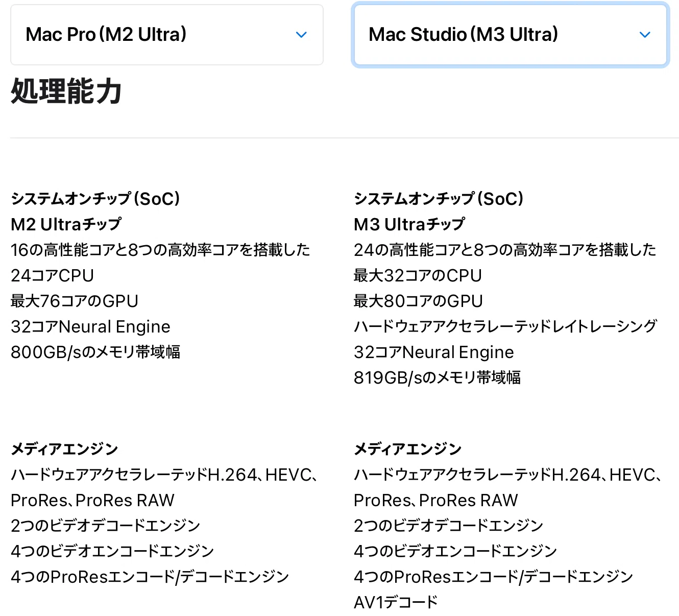Click the 819GB/sのメモリ帯域幅 text
The height and width of the screenshot is (616, 679).
[438, 377]
